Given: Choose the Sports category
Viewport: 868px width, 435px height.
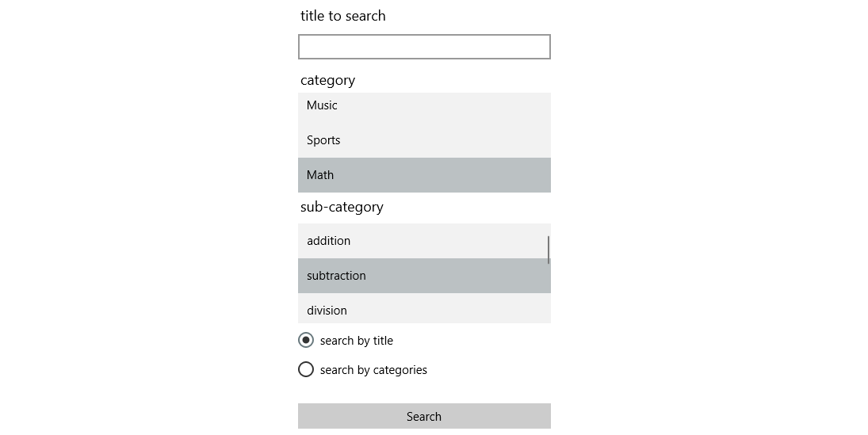Looking at the screenshot, I should pos(424,140).
